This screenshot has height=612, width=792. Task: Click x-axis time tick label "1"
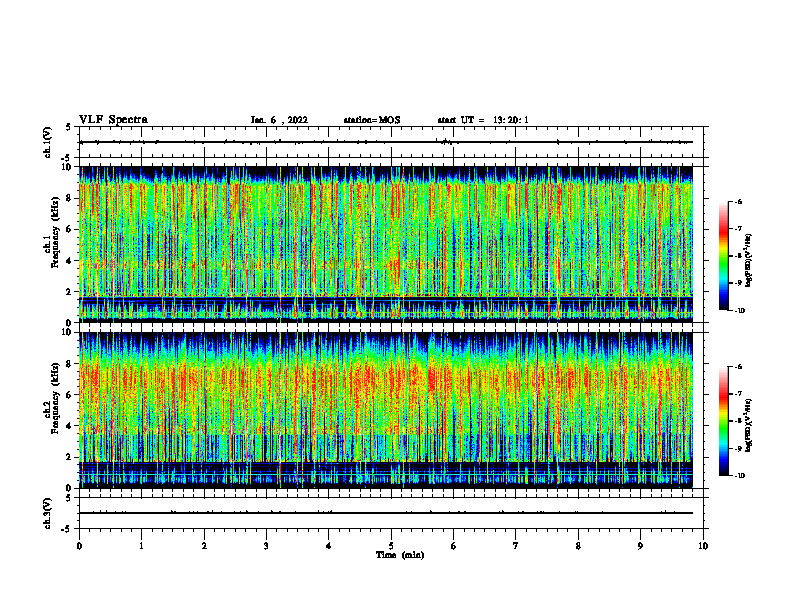[141, 546]
